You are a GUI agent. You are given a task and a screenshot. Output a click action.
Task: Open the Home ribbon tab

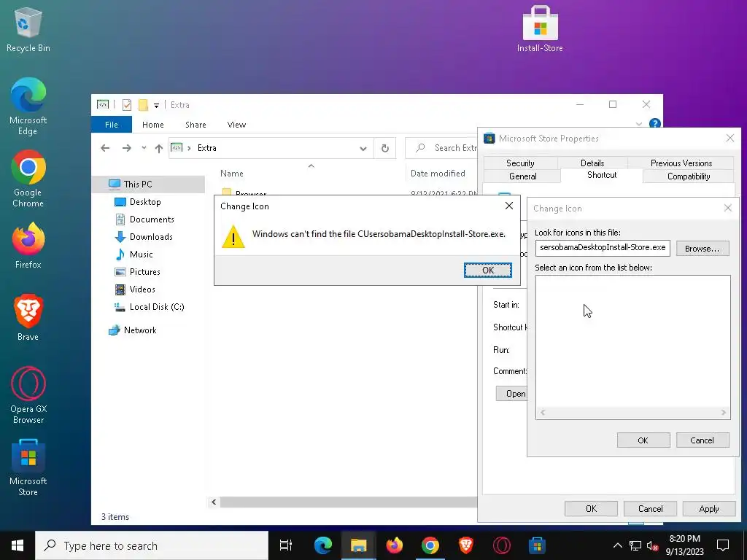click(153, 125)
